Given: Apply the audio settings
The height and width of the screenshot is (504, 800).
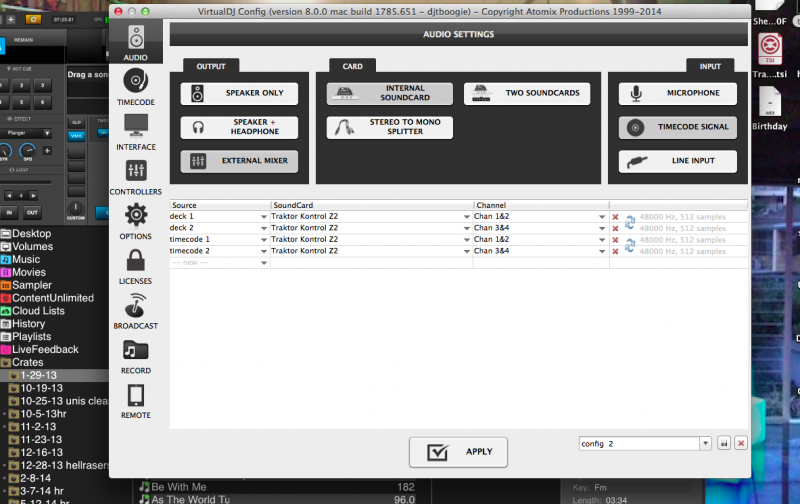Looking at the screenshot, I should point(458,452).
